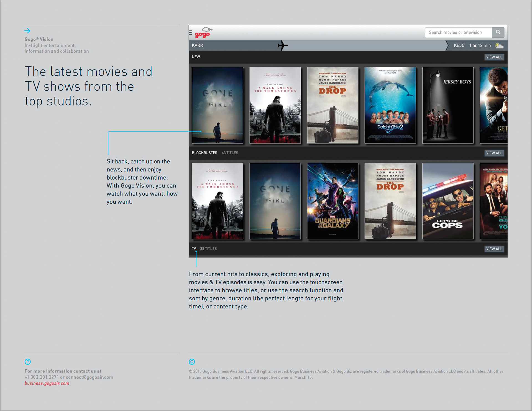The height and width of the screenshot is (411, 532).
Task: Click the 38 TITLES count label
Action: [x=208, y=249]
